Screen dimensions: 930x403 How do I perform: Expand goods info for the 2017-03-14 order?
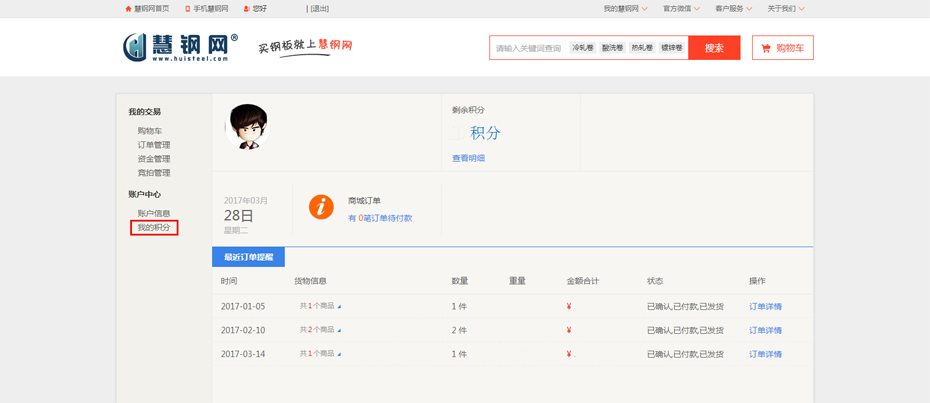tap(339, 354)
